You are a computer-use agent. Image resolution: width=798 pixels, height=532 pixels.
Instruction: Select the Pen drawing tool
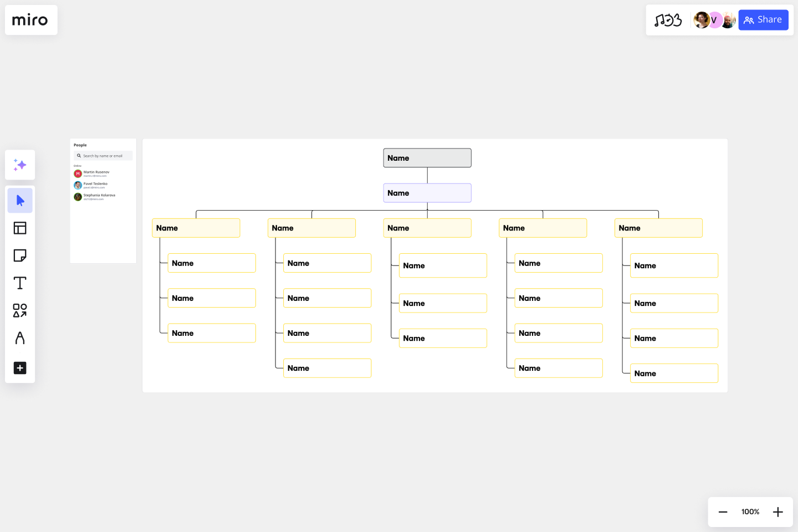[x=20, y=337]
